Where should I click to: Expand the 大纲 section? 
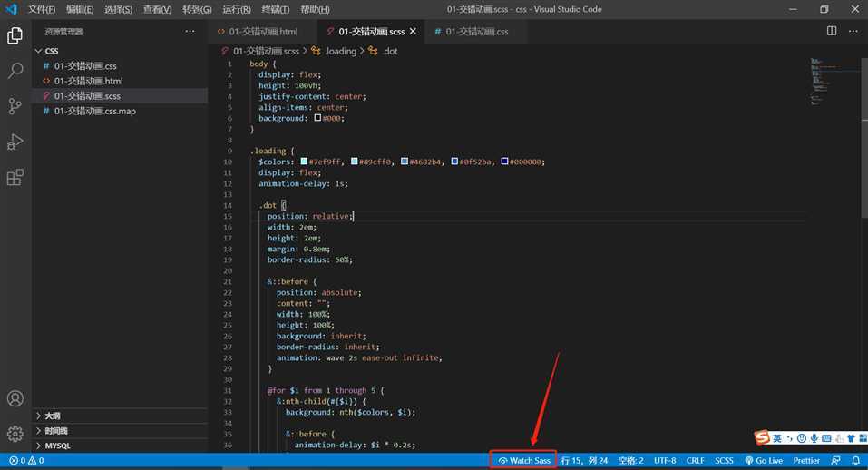point(120,416)
